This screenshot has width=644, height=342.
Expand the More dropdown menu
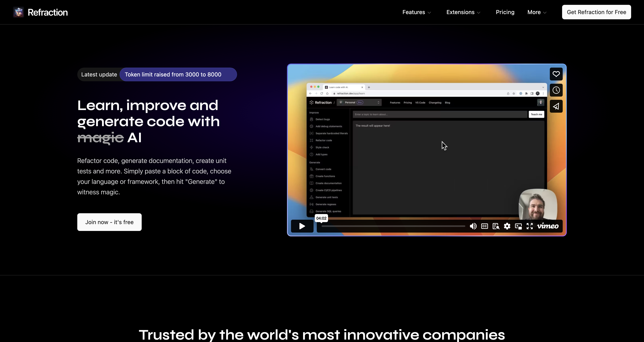point(537,12)
